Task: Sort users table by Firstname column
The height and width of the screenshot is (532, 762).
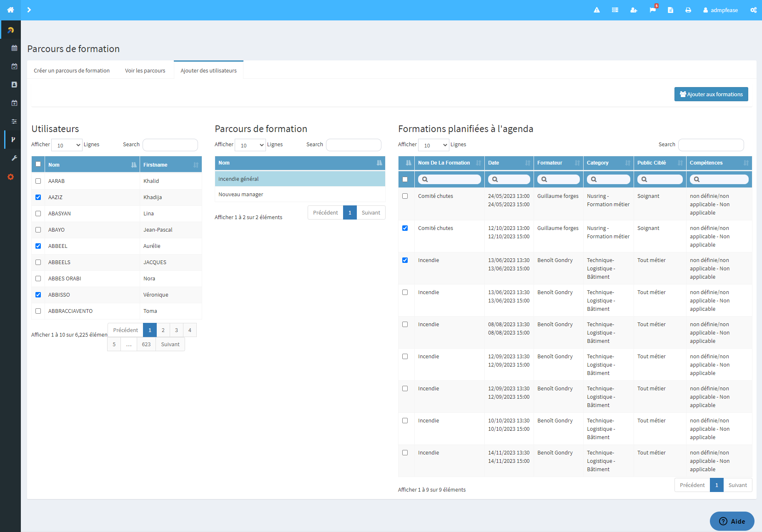Action: (x=171, y=165)
